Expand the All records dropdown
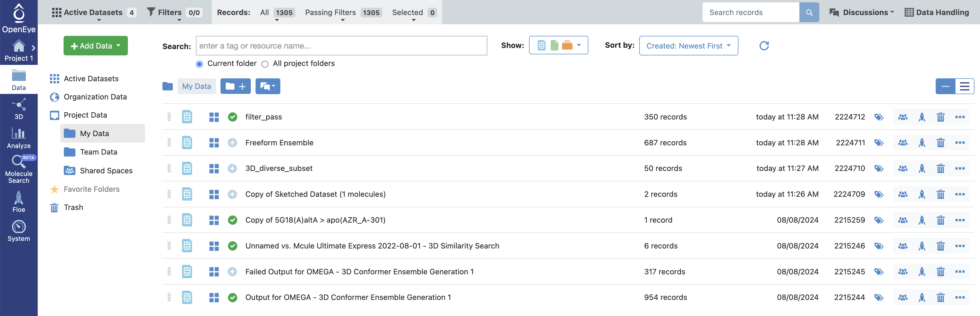The image size is (980, 316). (x=277, y=13)
